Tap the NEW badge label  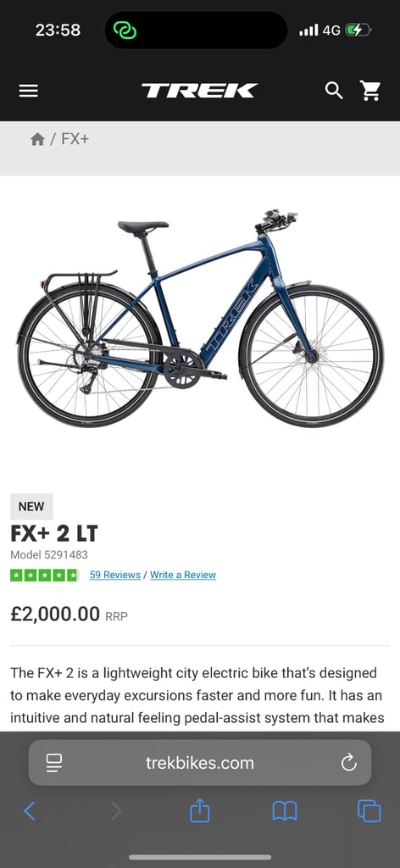[31, 507]
